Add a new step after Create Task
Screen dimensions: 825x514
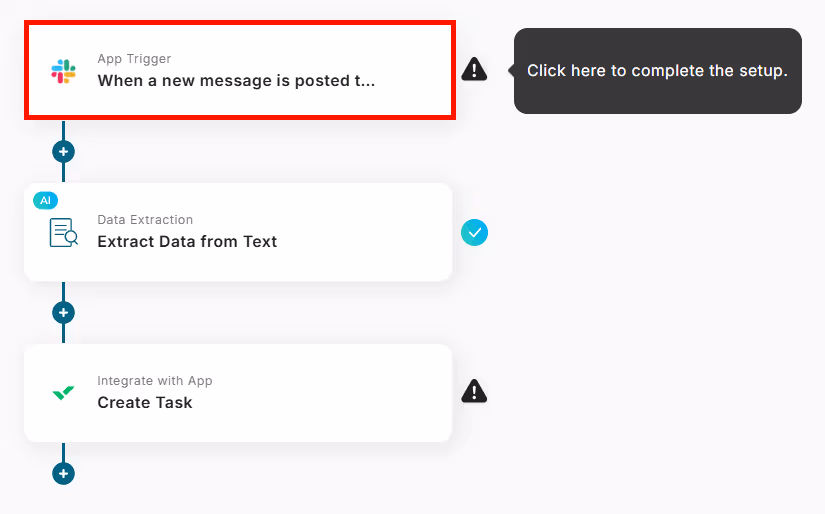[x=63, y=473]
